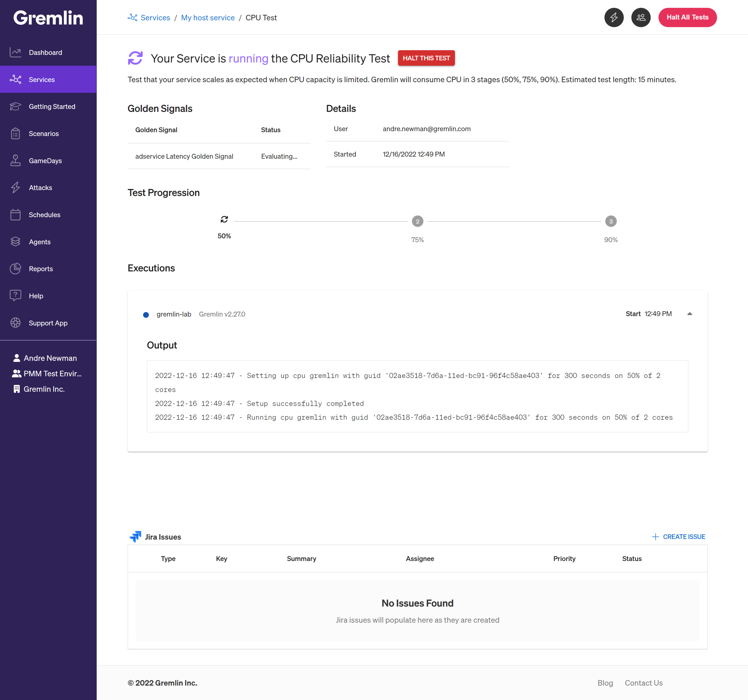Click the 50% stage spinner icon
Viewport: 748px width, 700px height.
[x=224, y=219]
